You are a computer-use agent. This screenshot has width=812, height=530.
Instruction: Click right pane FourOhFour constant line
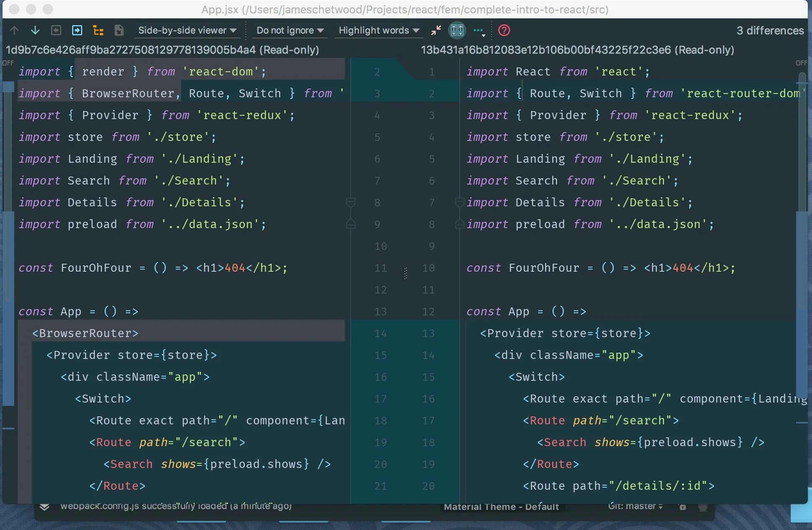(x=601, y=268)
